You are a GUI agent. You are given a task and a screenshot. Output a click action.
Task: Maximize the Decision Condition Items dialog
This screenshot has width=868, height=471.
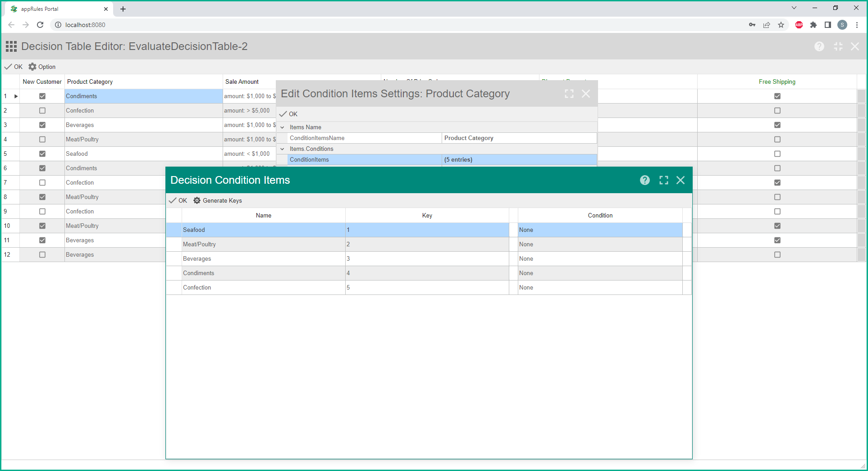[x=664, y=180]
